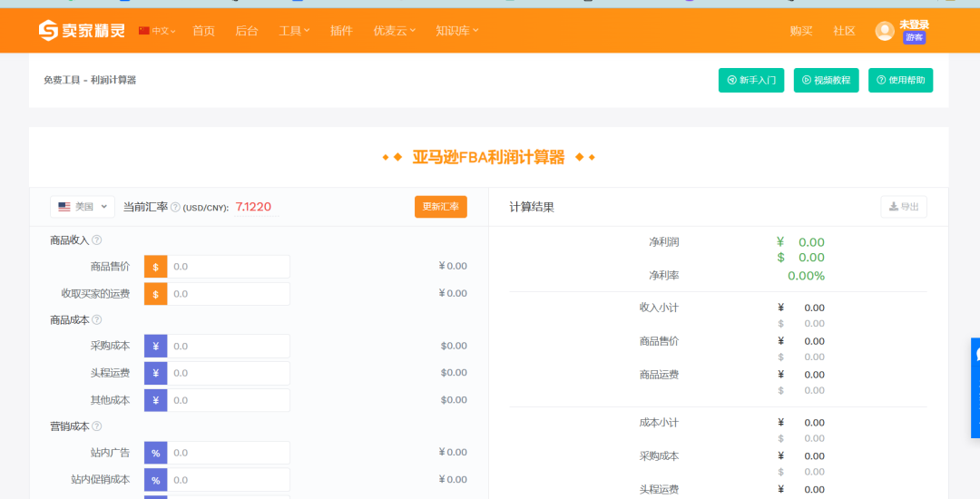Click the 新手入门 button
This screenshot has height=499, width=980.
[751, 80]
